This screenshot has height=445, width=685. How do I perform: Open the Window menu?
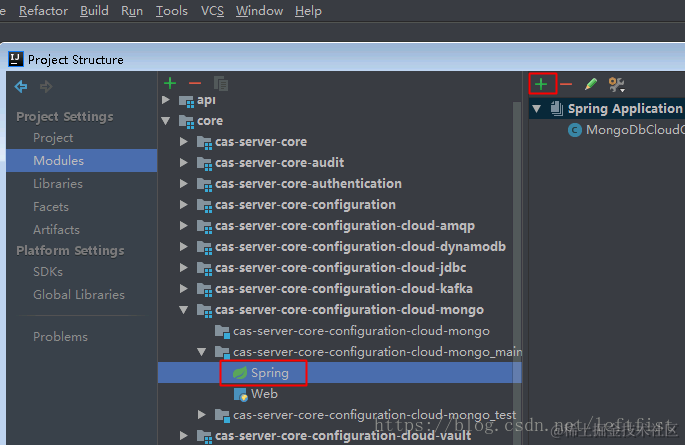coord(259,11)
